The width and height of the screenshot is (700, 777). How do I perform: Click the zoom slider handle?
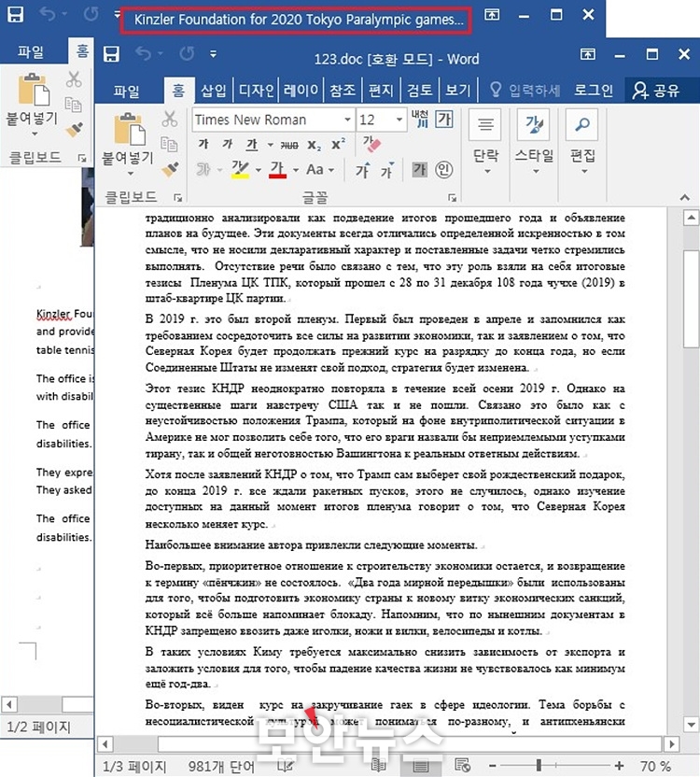539,766
